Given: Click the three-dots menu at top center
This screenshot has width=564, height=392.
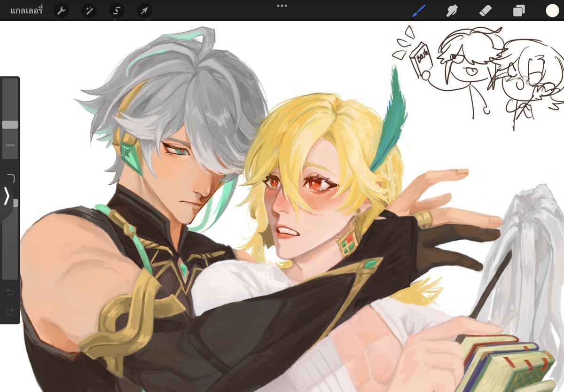Looking at the screenshot, I should (282, 6).
